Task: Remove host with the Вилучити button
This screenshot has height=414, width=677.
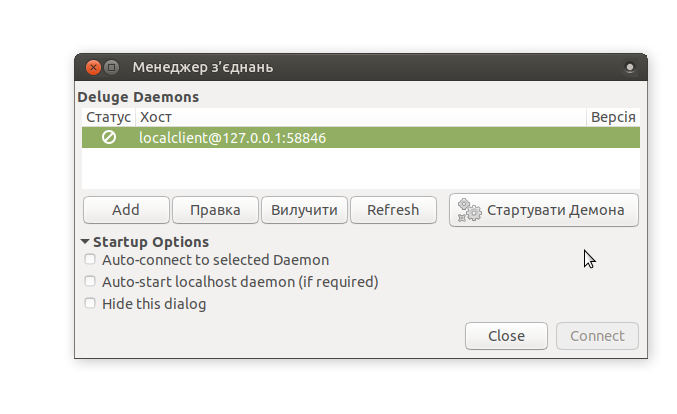Action: point(304,210)
